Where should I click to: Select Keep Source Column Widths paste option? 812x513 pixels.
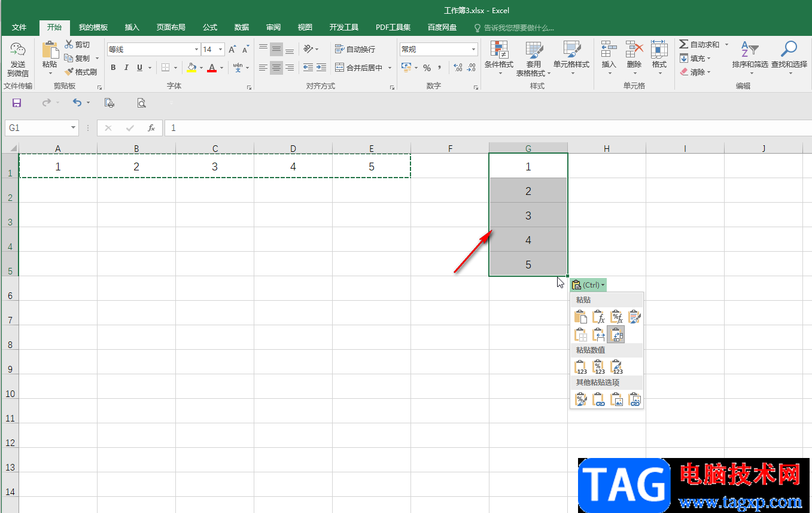(598, 334)
